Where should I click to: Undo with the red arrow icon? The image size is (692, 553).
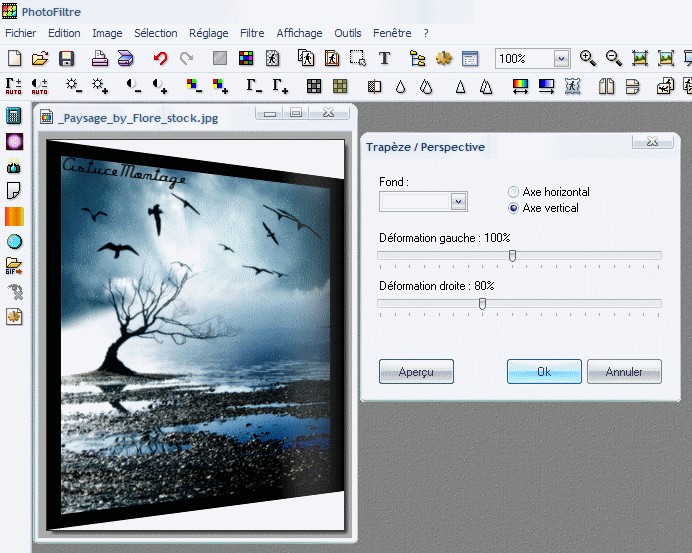click(161, 58)
